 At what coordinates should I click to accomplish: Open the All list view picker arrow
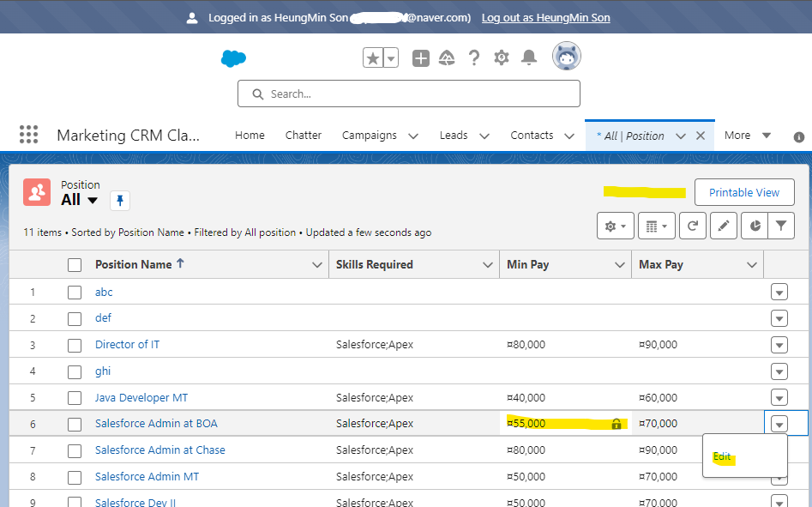tap(93, 201)
